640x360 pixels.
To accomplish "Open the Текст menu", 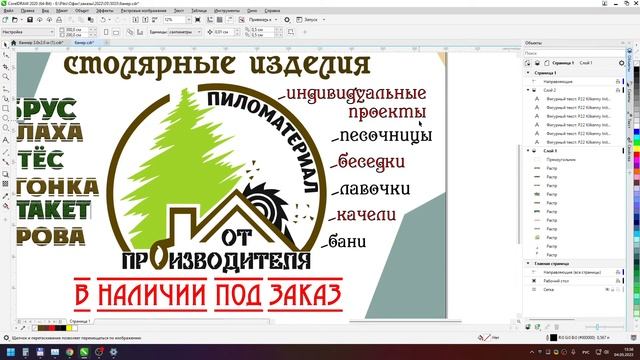I will click(179, 11).
